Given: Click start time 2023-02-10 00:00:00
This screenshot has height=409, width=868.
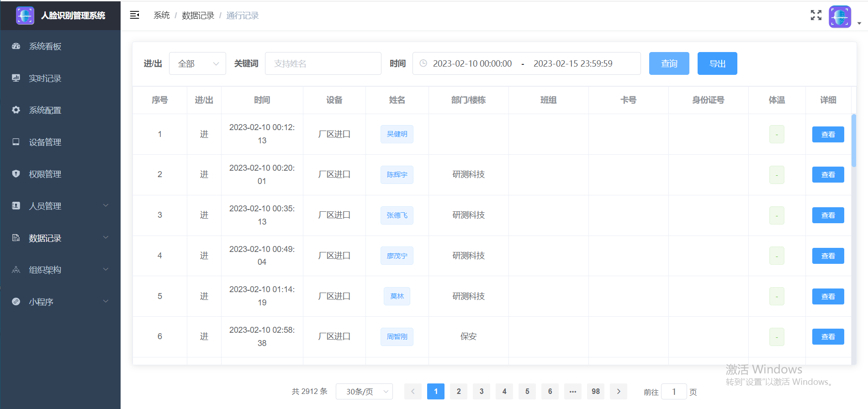Looking at the screenshot, I should coord(472,63).
